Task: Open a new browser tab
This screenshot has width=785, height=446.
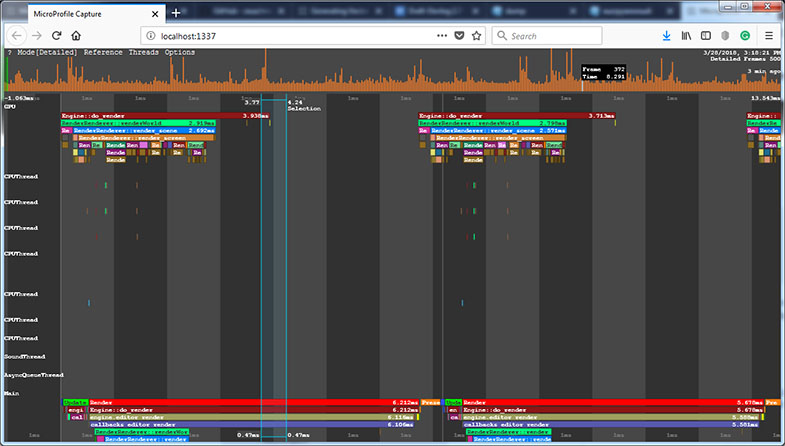Action: (x=176, y=13)
